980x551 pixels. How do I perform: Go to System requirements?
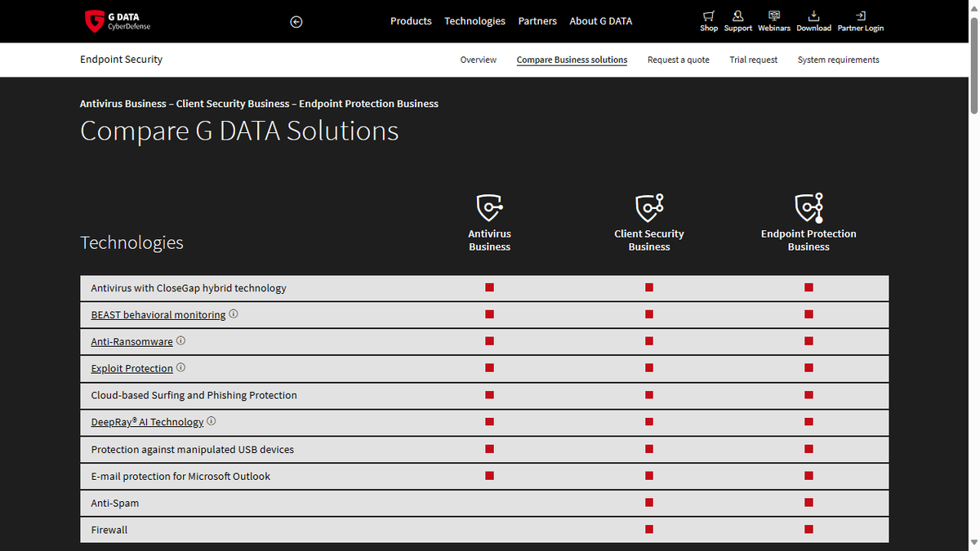point(838,60)
